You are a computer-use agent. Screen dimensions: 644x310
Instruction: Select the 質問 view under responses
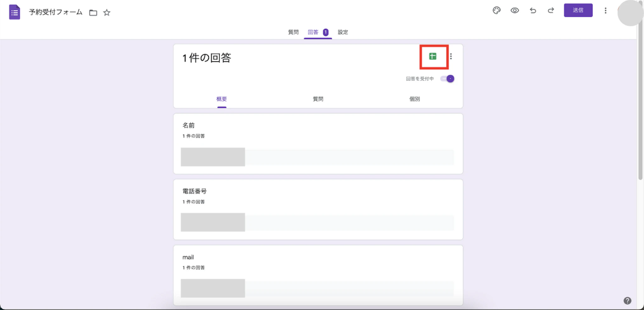(318, 99)
